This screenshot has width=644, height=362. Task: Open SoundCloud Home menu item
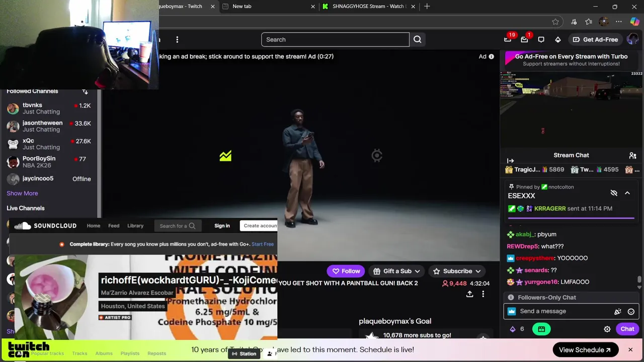94,226
